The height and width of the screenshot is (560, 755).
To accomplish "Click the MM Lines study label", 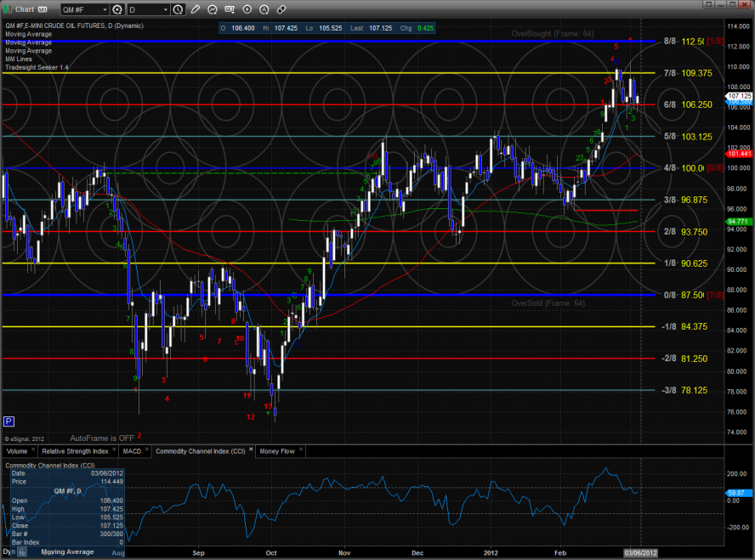I will 20,59.
